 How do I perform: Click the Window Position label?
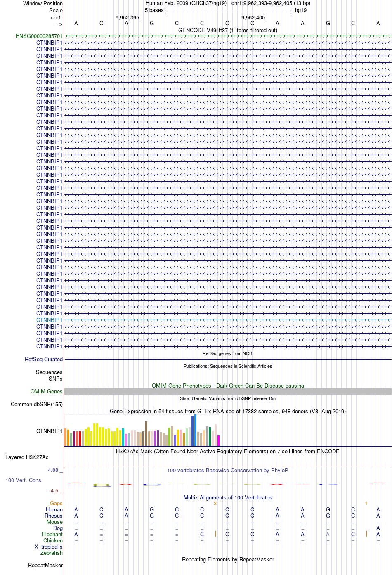[43, 3]
